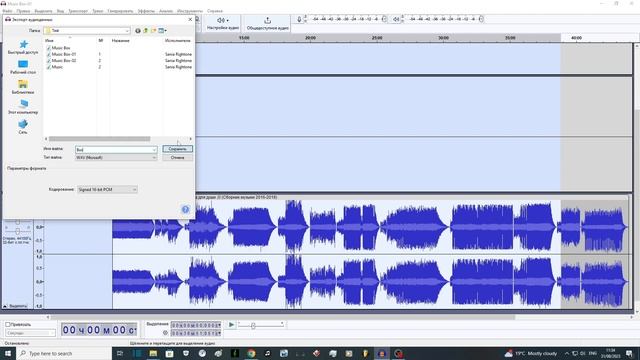Click the blue help icon in export dialog
The height and width of the screenshot is (360, 640).
185,209
